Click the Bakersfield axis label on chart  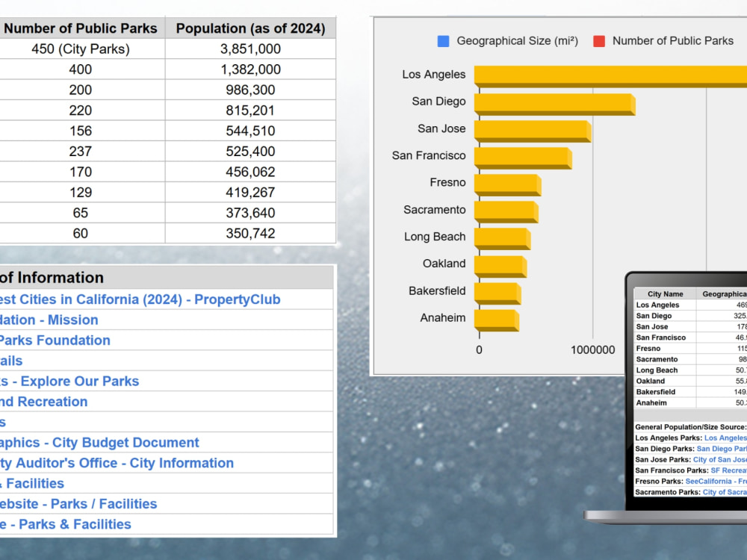437,291
